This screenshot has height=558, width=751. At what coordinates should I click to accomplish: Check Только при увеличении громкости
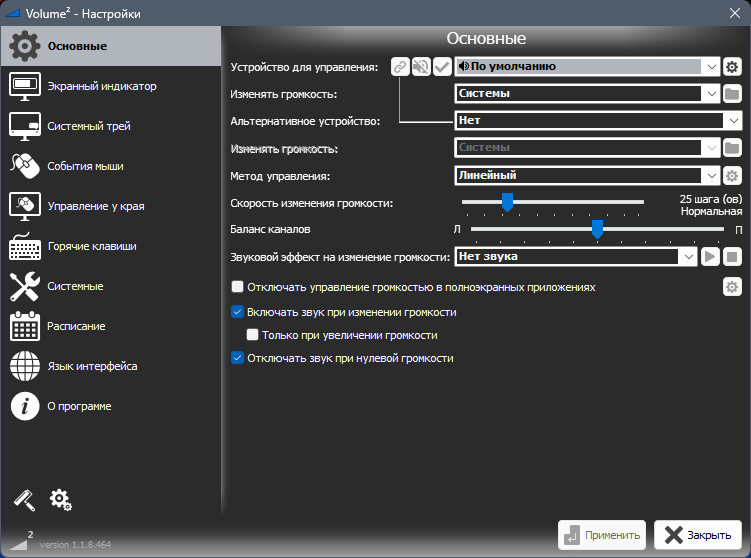coord(252,335)
